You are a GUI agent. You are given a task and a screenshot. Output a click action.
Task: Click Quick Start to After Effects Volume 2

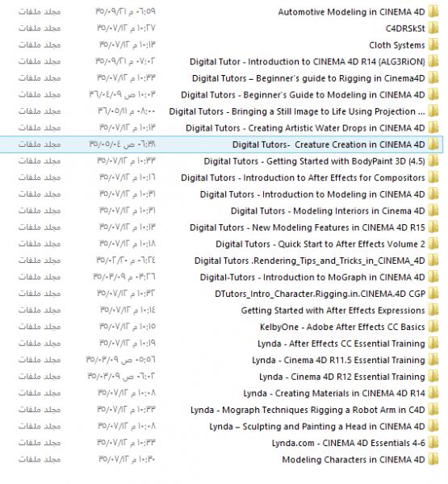320,244
